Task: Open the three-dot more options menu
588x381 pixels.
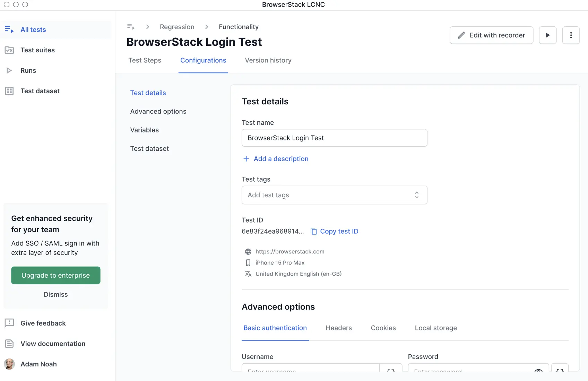Action: click(x=571, y=35)
